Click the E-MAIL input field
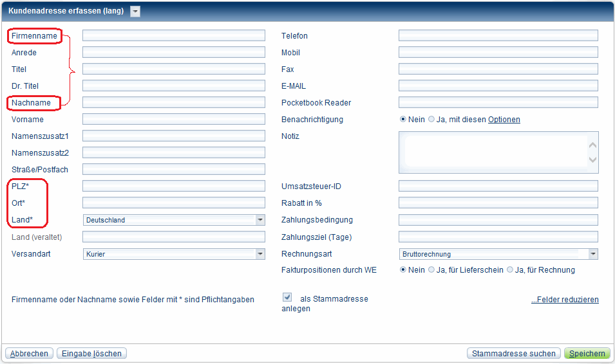The width and height of the screenshot is (615, 364). point(498,86)
